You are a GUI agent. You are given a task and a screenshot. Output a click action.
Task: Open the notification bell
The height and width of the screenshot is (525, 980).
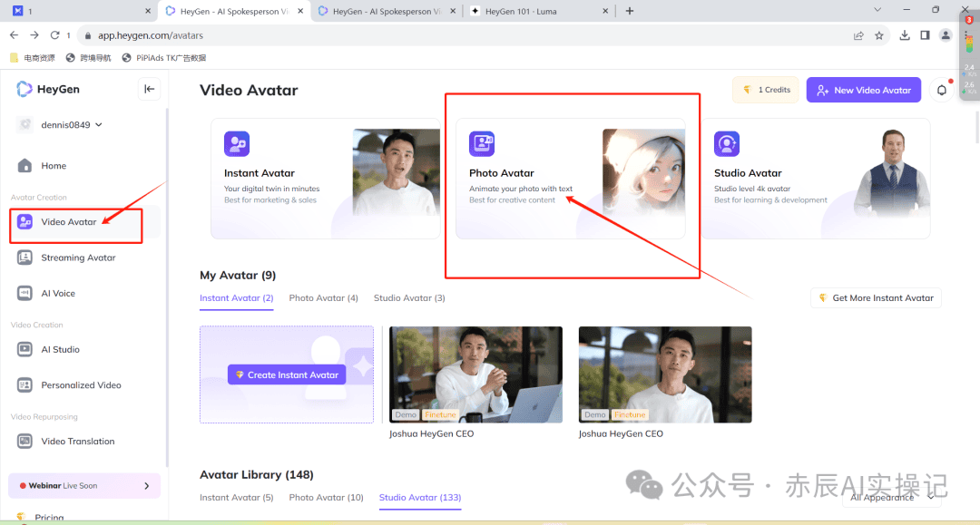941,89
